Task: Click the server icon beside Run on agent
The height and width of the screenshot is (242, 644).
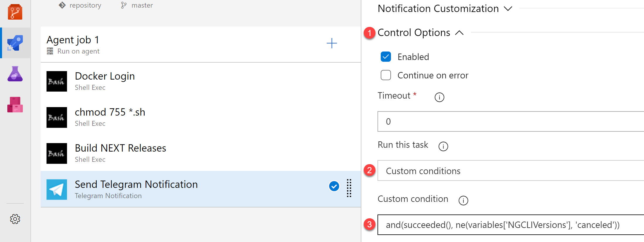Action: [x=50, y=51]
